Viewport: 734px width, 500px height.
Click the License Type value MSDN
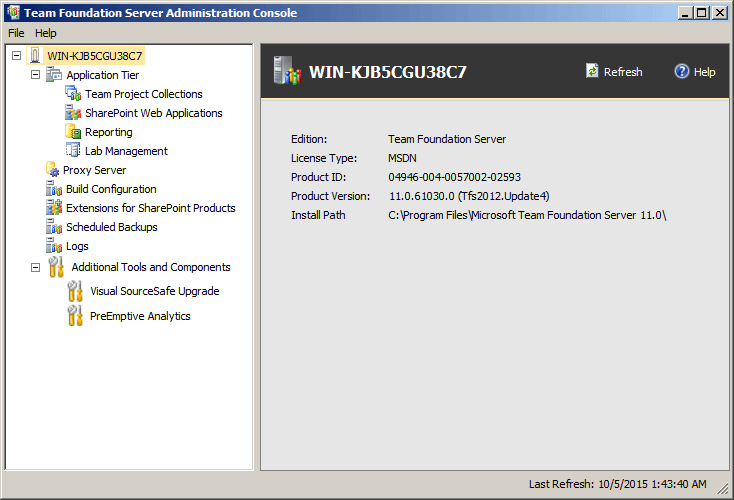[402, 158]
